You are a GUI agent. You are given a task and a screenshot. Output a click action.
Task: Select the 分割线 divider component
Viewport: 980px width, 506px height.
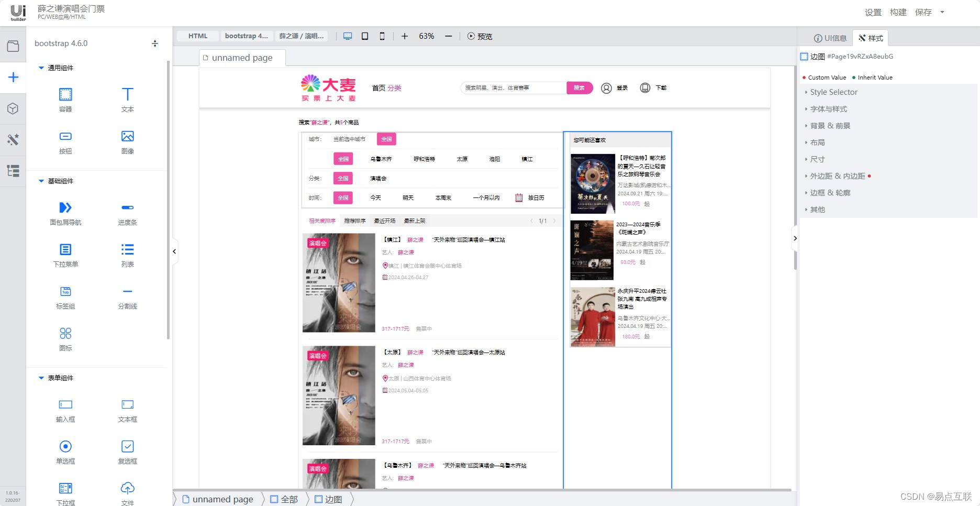pyautogui.click(x=127, y=297)
